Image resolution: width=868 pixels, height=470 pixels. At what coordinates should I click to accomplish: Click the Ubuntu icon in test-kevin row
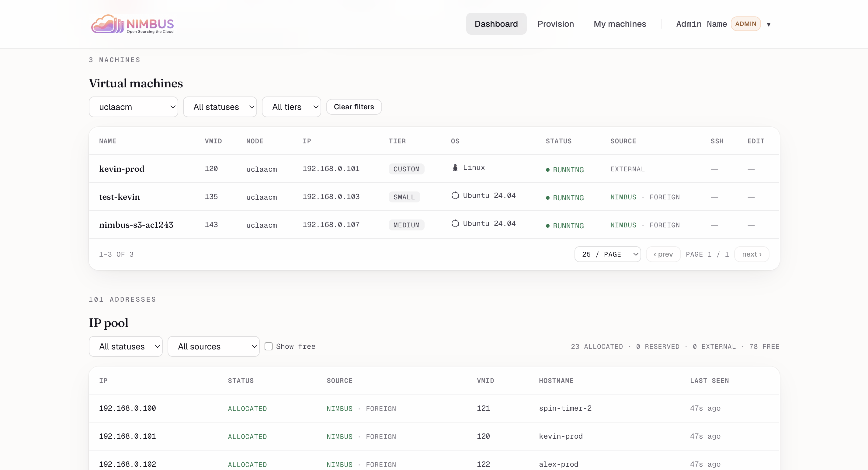455,195
